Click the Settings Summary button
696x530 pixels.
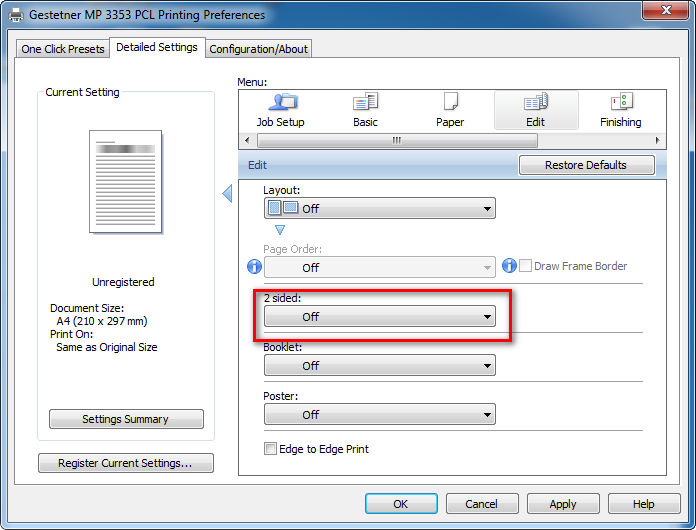tap(126, 419)
